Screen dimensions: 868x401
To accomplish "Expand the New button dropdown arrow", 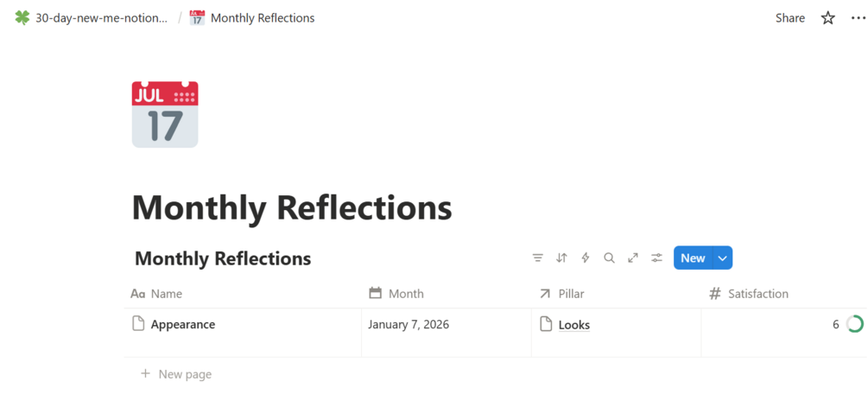I will [723, 258].
